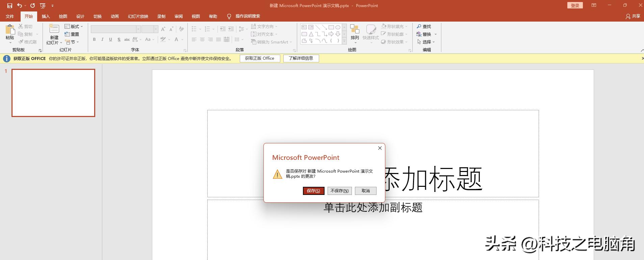Select the oval shape
The height and width of the screenshot is (260, 644).
(x=338, y=27)
